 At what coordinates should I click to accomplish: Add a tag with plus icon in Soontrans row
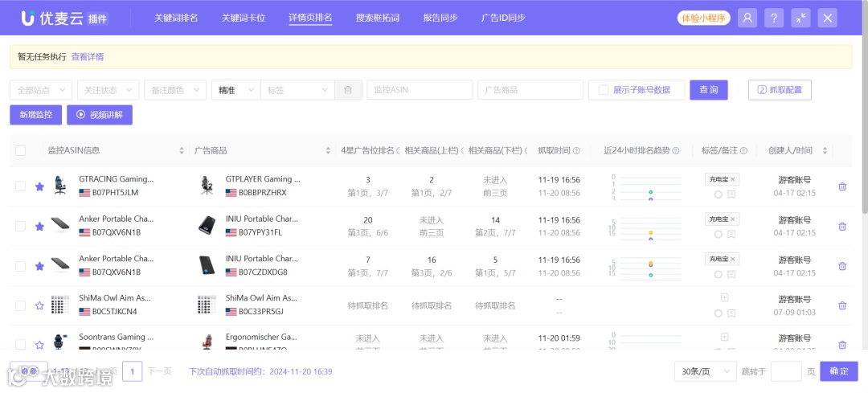[724, 337]
